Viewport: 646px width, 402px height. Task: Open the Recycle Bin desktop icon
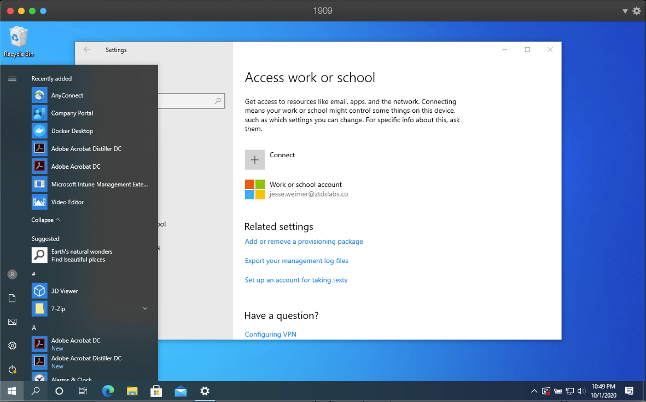click(19, 42)
